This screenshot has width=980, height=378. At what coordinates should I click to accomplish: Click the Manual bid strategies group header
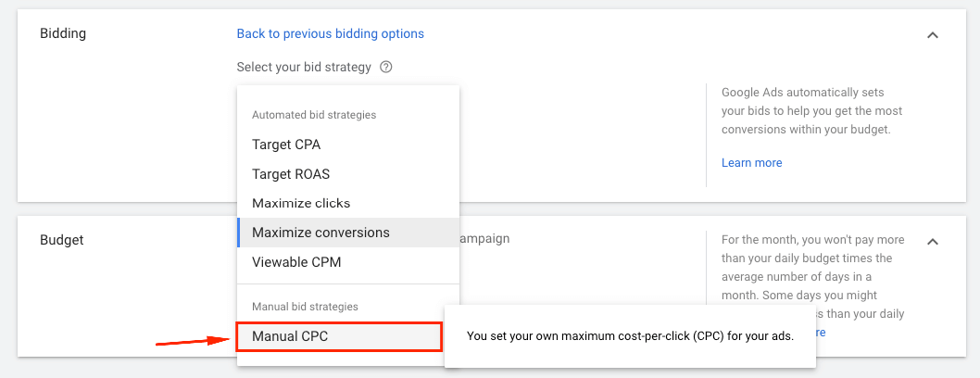click(305, 307)
